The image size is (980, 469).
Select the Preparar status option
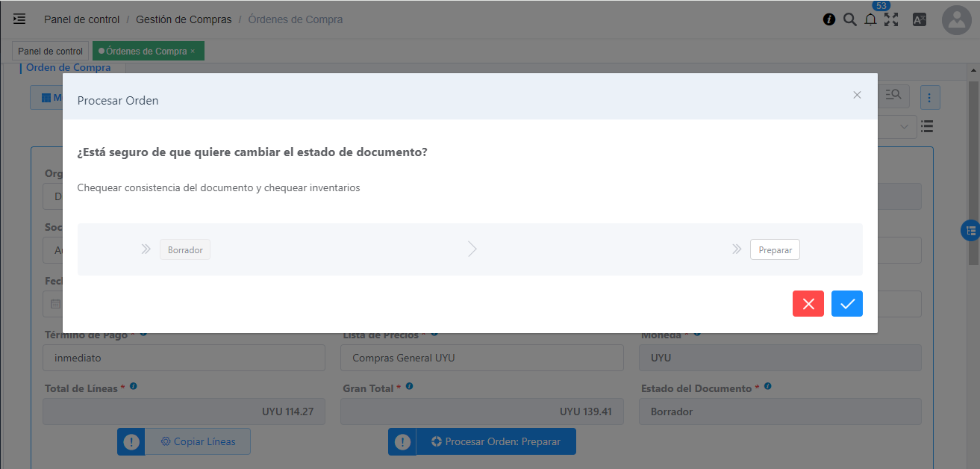click(x=774, y=249)
